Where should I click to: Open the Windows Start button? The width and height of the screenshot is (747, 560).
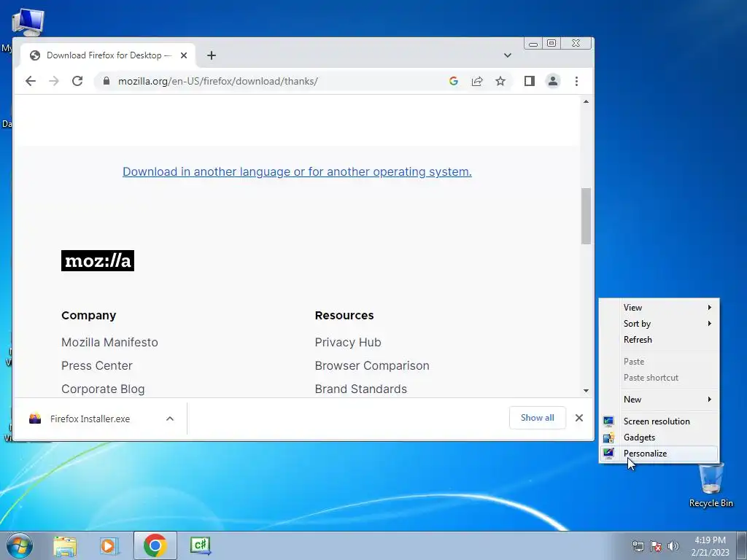coord(20,545)
